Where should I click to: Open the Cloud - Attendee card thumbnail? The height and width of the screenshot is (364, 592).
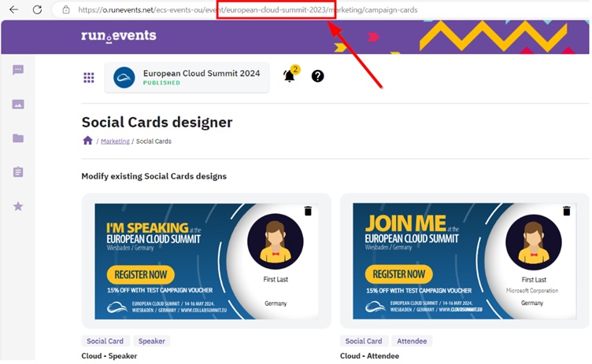tap(464, 261)
